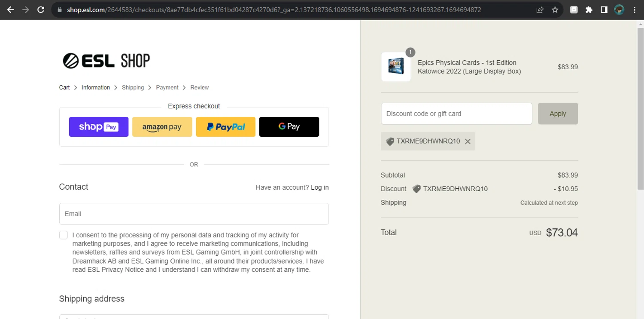Bookmark this page with the star icon
Image resolution: width=644 pixels, height=319 pixels.
coord(555,9)
